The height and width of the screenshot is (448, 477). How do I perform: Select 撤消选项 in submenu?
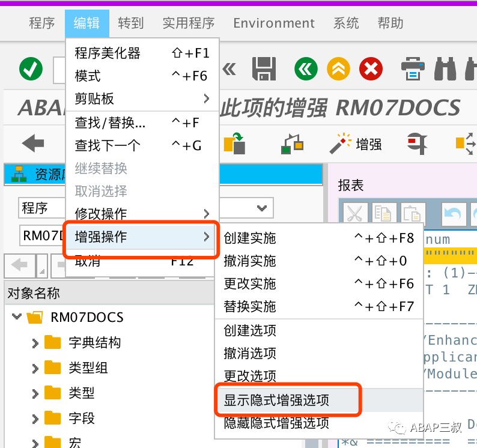point(319,353)
